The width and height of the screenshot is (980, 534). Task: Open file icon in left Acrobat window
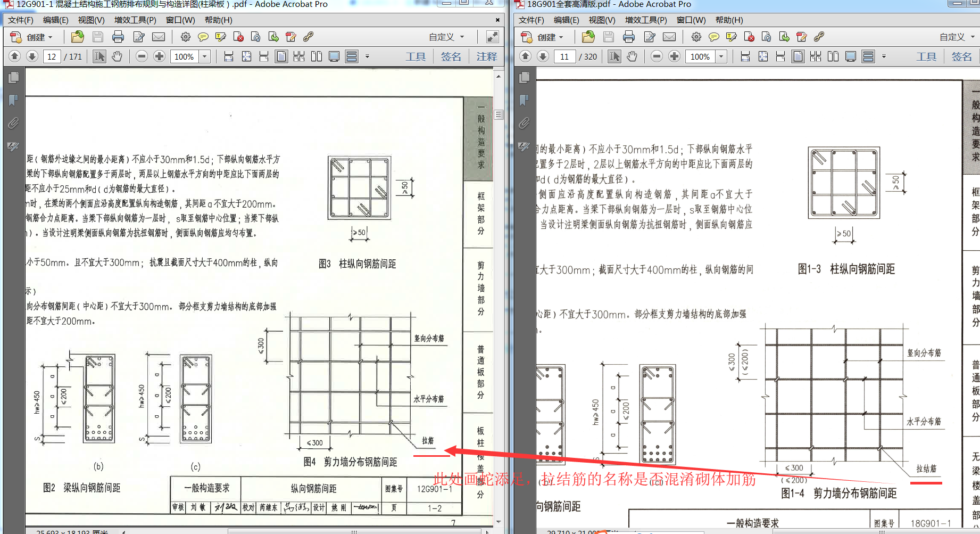point(78,37)
